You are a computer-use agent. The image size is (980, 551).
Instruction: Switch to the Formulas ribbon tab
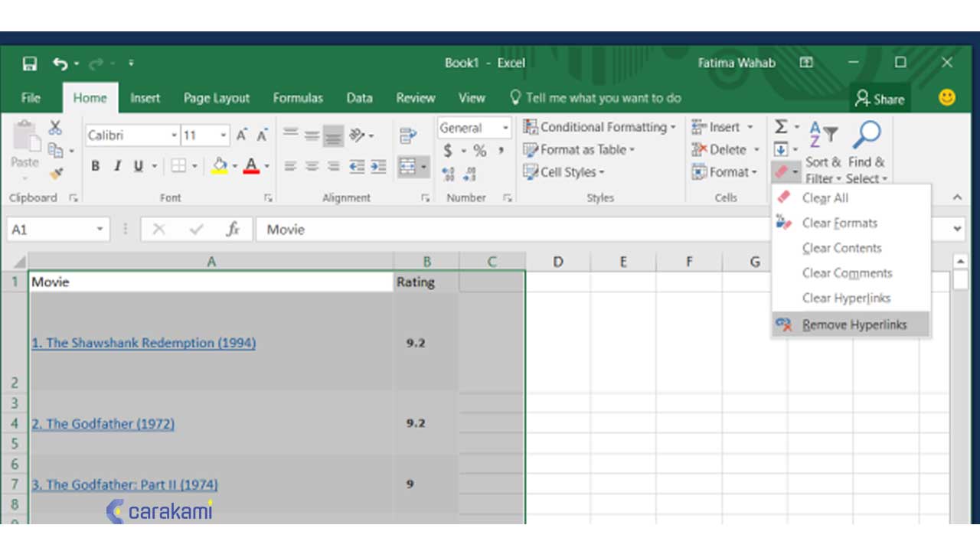click(298, 97)
